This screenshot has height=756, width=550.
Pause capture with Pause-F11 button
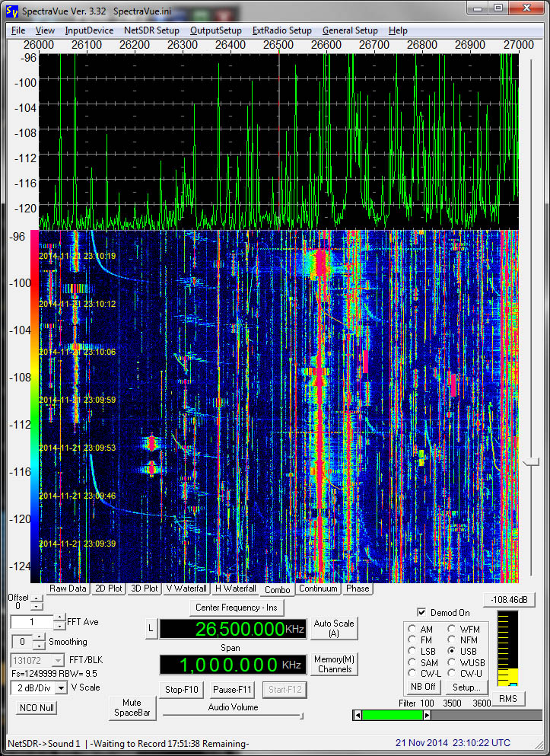[232, 690]
